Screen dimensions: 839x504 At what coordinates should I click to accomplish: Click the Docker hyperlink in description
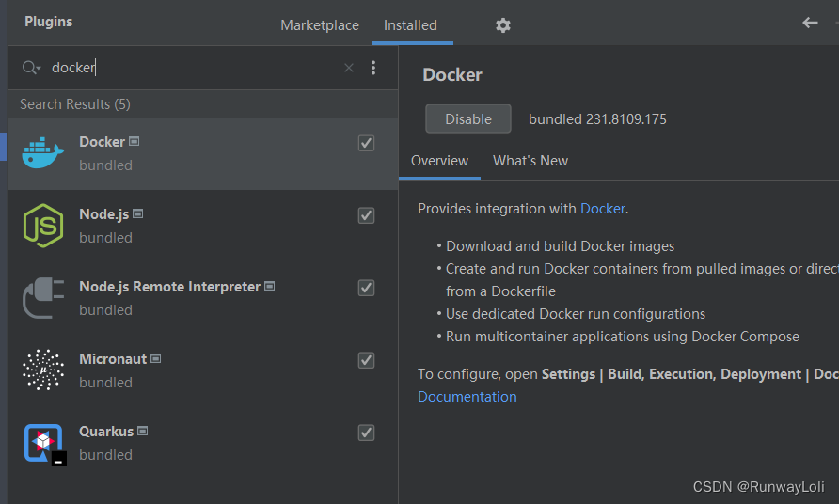point(602,209)
